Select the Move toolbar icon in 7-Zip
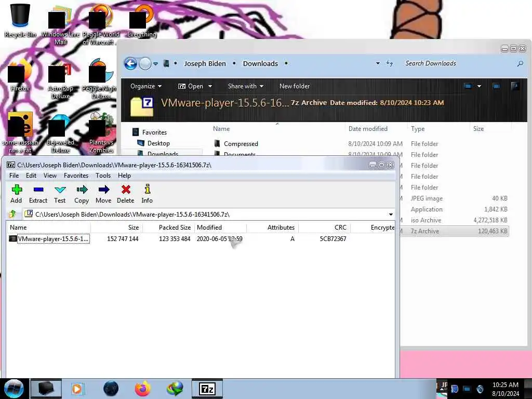 coord(103,194)
